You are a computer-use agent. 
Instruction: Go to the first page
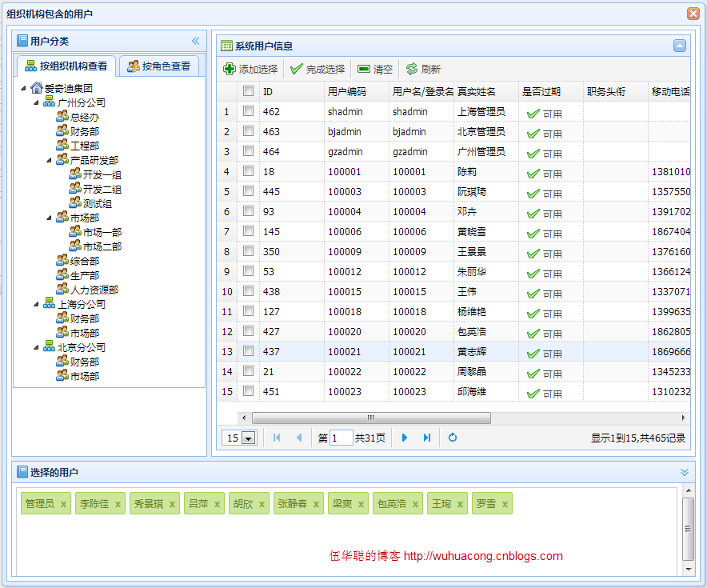tap(277, 438)
